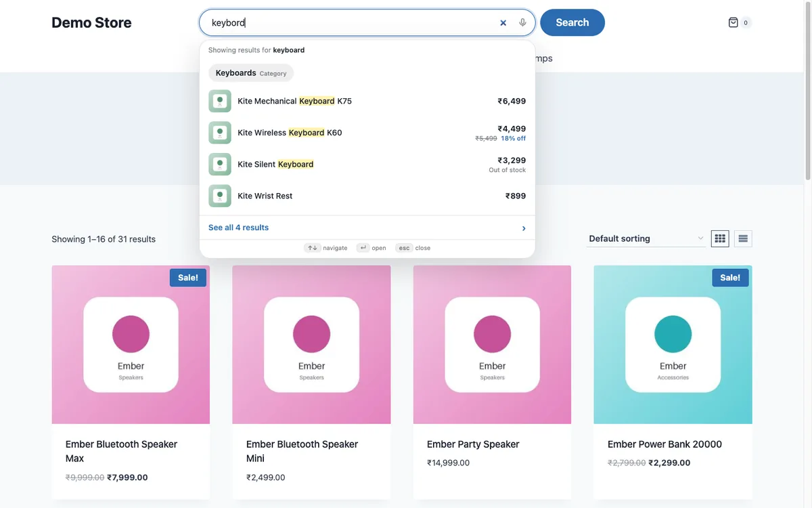Open Kite Mechanical Keyboard K75 thumbnail icon
This screenshot has height=508, width=812.
[x=220, y=101]
